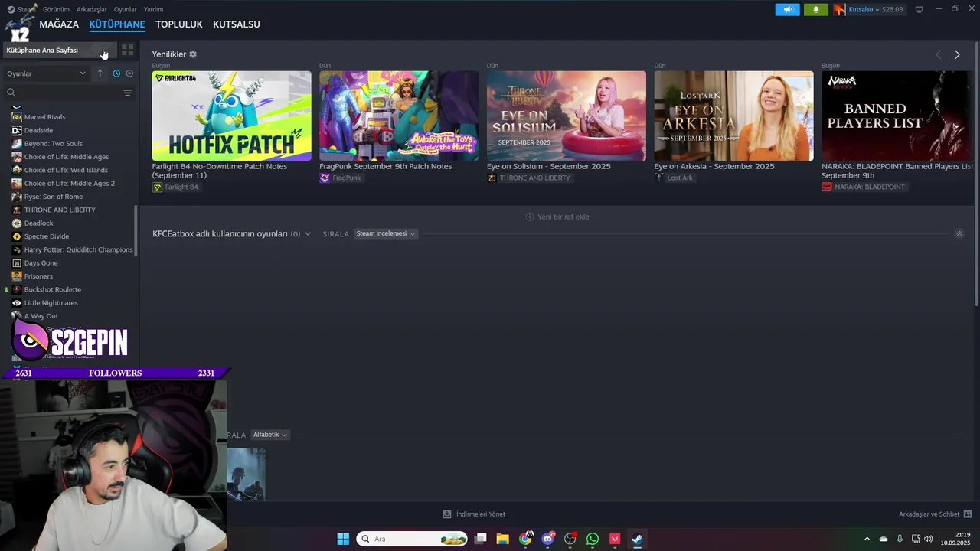Click Harry Potter: Quidditch Champions icon
980x551 pixels.
17,249
